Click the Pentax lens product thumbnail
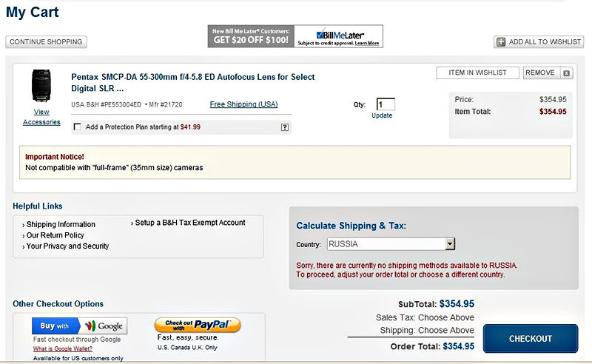 click(41, 87)
